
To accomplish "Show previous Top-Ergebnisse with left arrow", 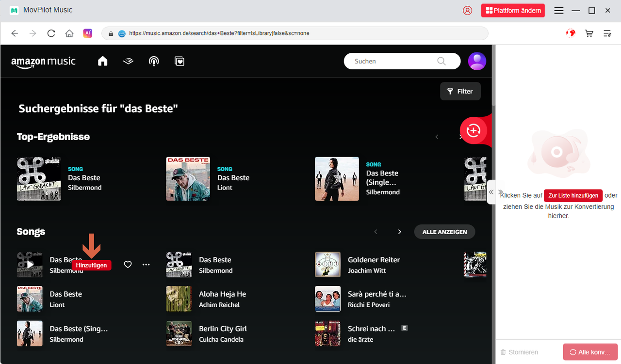I will tap(437, 137).
